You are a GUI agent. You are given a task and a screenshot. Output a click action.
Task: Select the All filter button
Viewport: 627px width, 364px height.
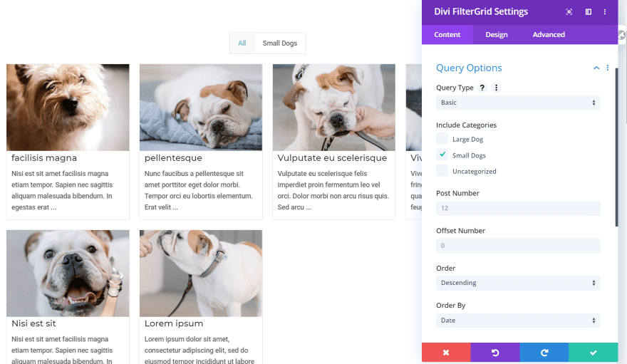point(242,43)
